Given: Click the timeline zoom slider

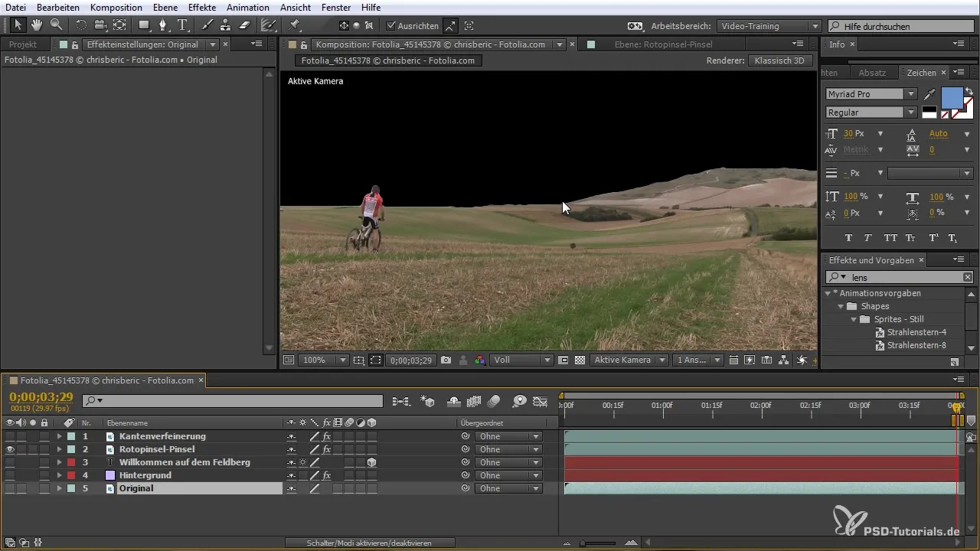Looking at the screenshot, I should 599,543.
